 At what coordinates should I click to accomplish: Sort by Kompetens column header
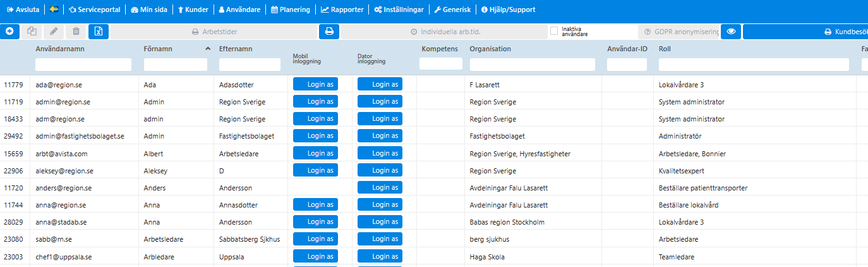(x=440, y=49)
